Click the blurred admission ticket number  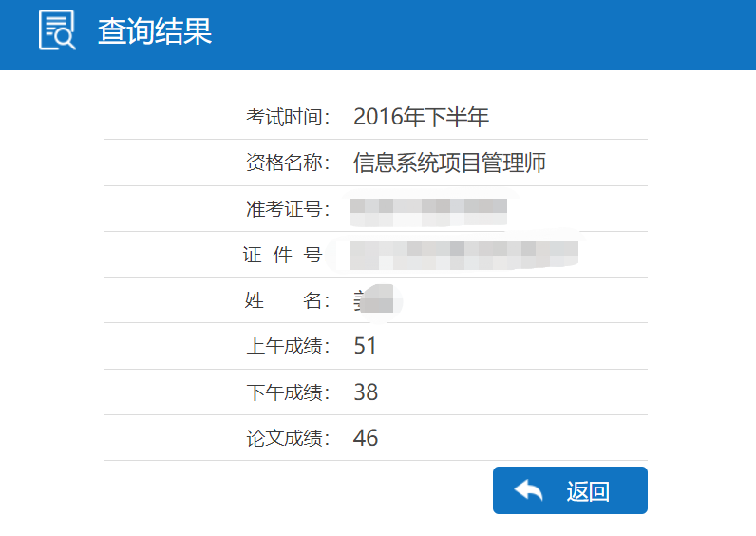(x=428, y=212)
